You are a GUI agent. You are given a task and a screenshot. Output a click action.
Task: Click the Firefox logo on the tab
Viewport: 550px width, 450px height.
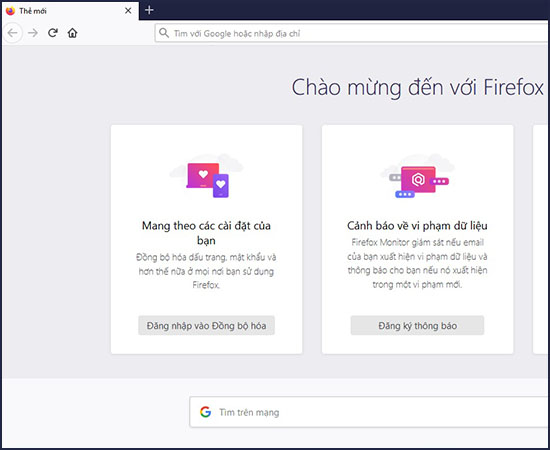click(11, 11)
